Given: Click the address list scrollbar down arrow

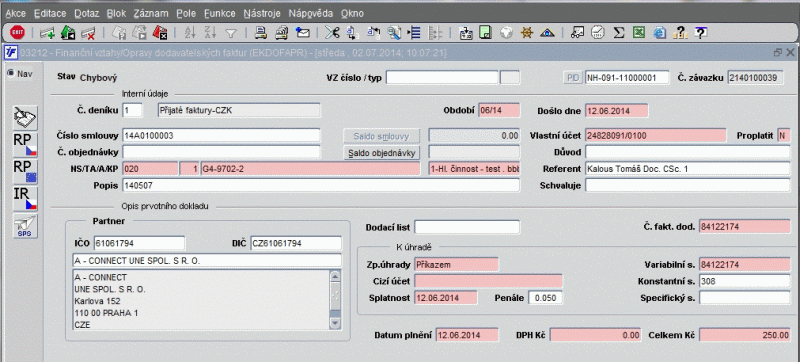Looking at the screenshot, I should [x=335, y=323].
